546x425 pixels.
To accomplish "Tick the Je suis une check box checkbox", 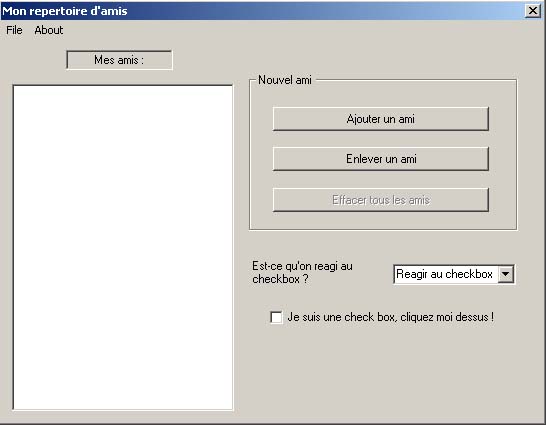I will tap(276, 317).
